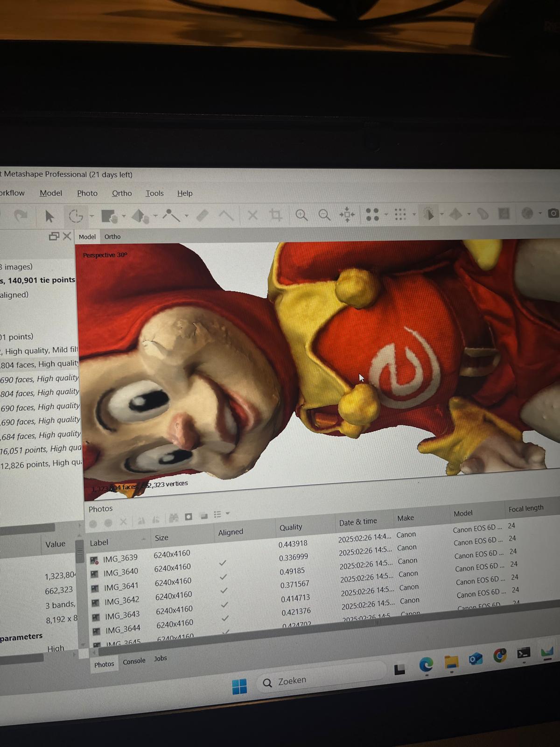
Task: Select photo row IMG_3642
Action: (x=122, y=601)
